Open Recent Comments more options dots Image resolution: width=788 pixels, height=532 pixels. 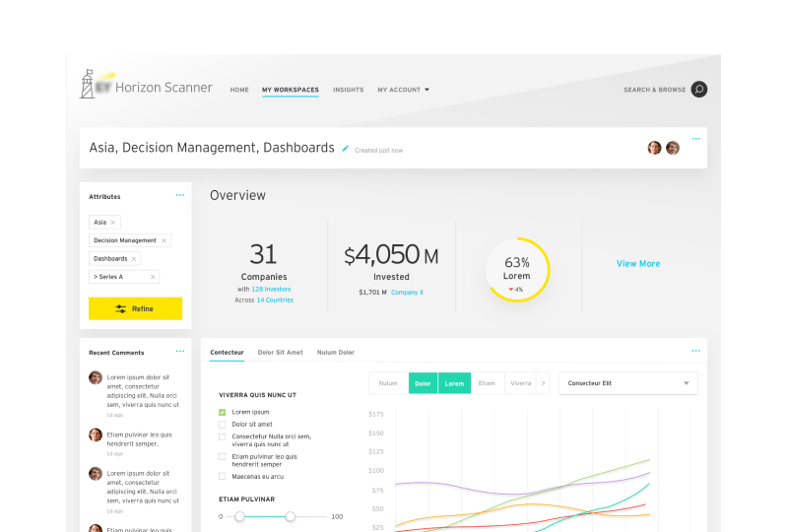click(x=180, y=352)
